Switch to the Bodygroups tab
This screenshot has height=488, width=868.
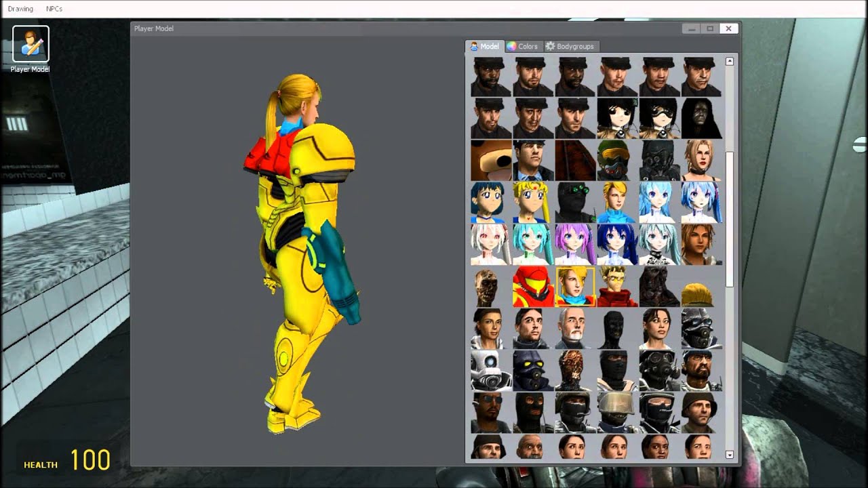pyautogui.click(x=570, y=46)
